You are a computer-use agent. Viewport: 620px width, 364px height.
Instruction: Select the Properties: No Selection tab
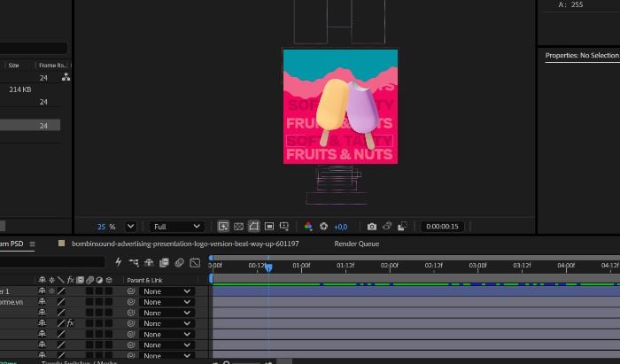582,55
